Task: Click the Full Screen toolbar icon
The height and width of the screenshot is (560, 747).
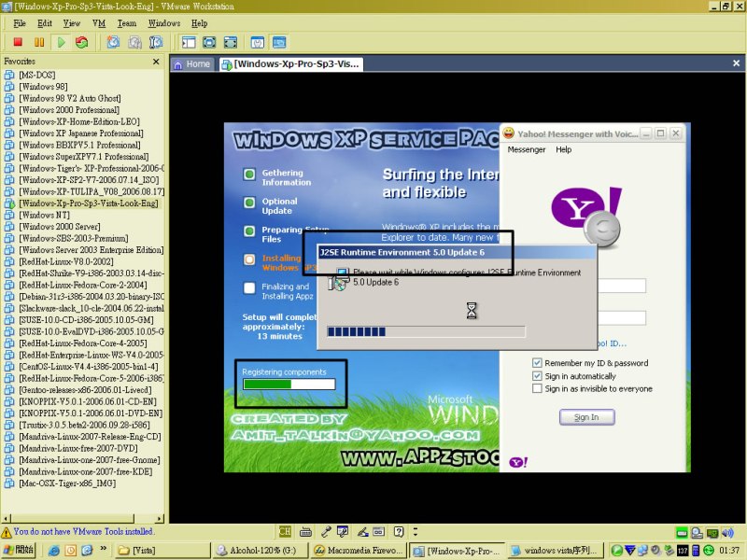Action: click(230, 42)
